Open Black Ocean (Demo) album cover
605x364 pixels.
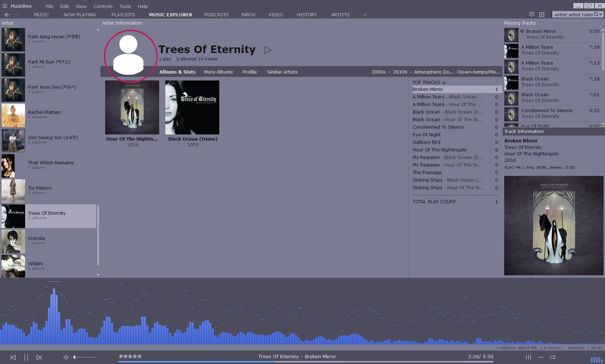tap(192, 107)
